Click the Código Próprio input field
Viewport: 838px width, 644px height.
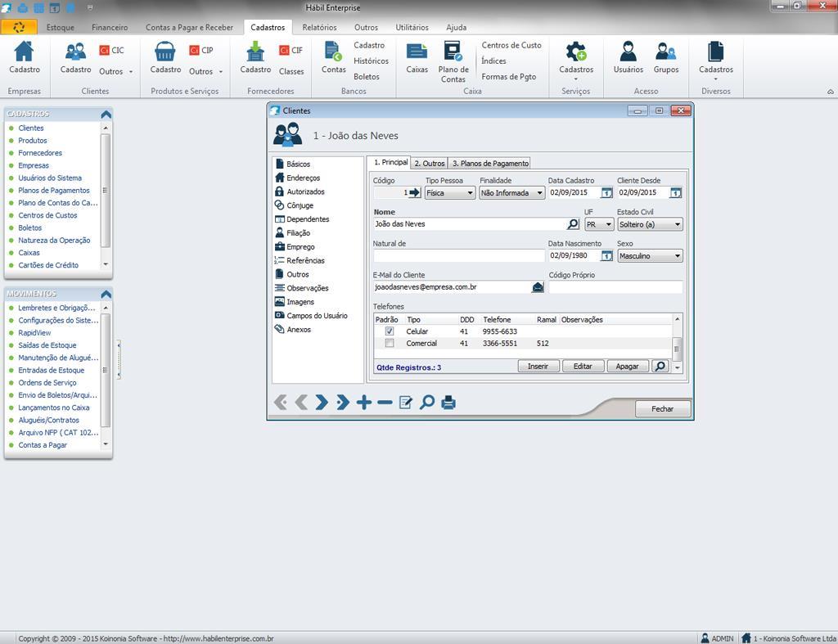coord(615,287)
